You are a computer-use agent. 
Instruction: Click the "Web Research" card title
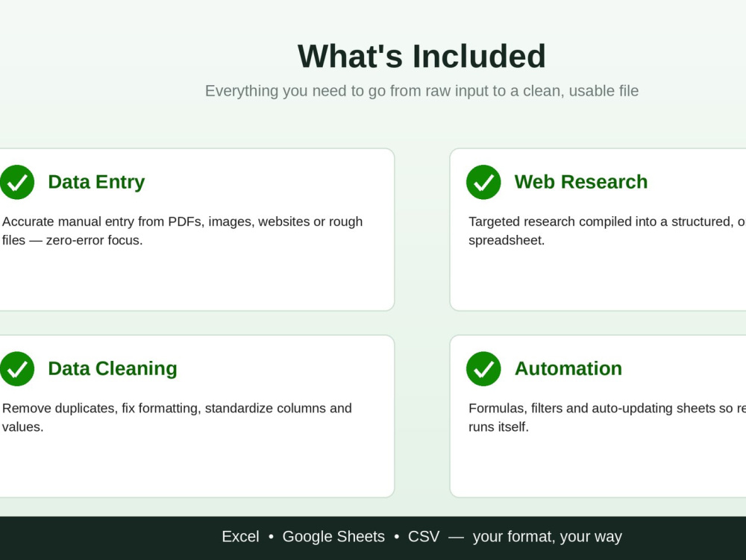pyautogui.click(x=581, y=182)
